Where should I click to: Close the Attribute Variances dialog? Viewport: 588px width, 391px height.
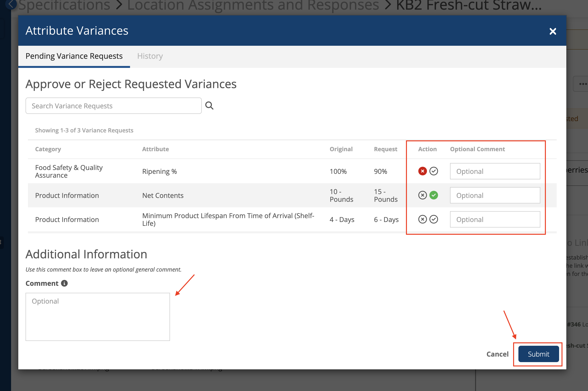pos(553,31)
